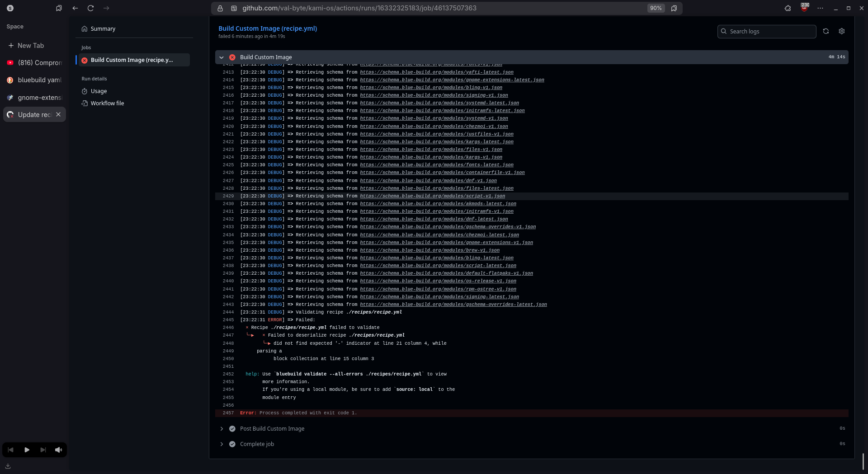Open the downloads icon at bottom left
Viewport: 868px width, 474px height.
point(8,466)
